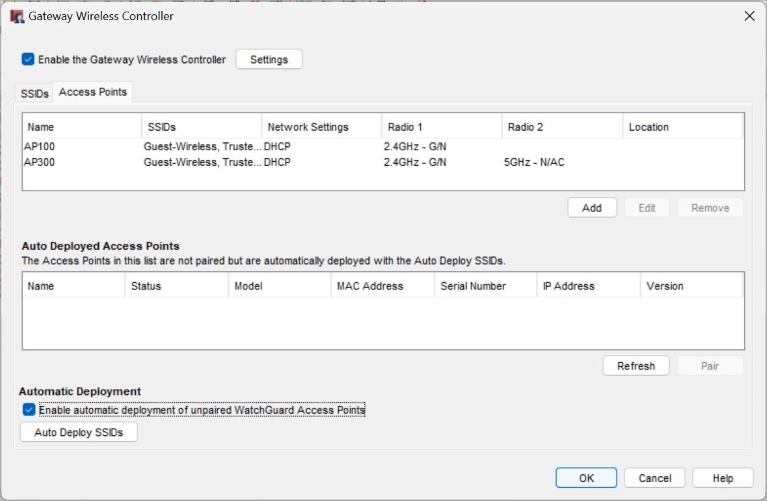Click the Serial Number column header
The image size is (767, 501).
point(486,286)
